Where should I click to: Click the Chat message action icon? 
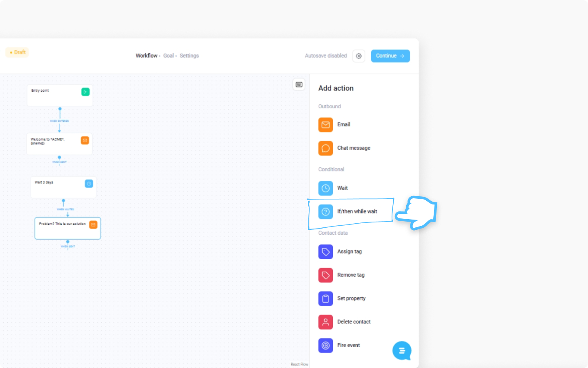tap(325, 148)
